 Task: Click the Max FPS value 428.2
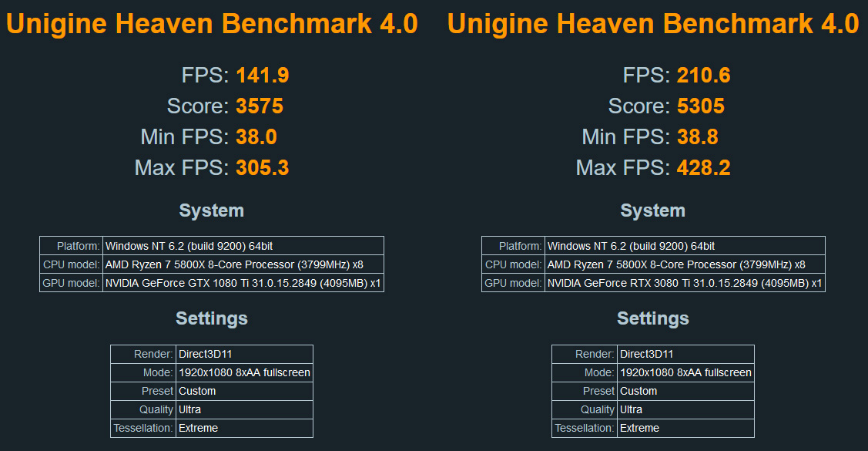point(704,168)
